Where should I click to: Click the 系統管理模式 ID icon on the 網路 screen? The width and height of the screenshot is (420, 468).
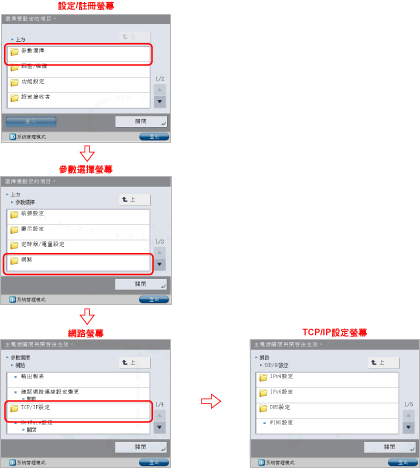pos(12,462)
